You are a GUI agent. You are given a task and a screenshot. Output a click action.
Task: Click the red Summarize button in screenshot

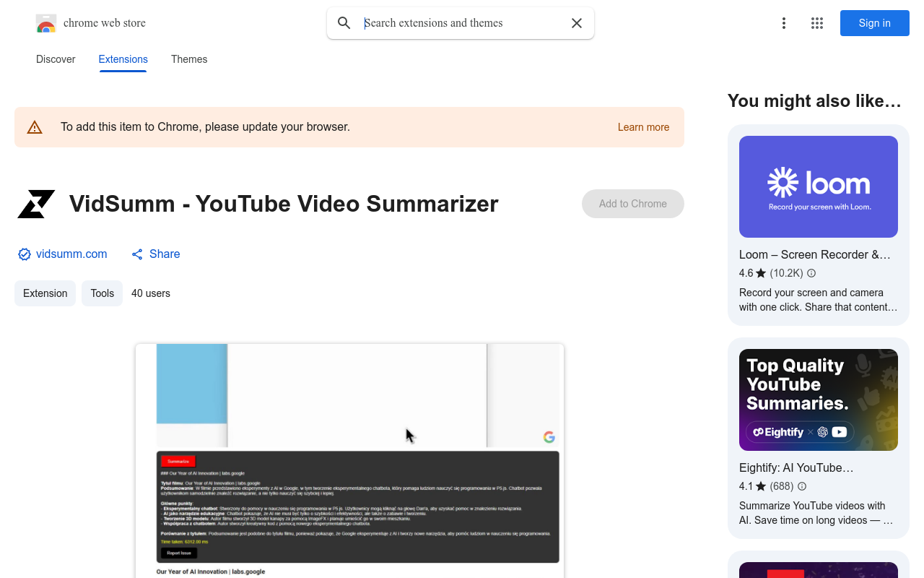tap(178, 461)
